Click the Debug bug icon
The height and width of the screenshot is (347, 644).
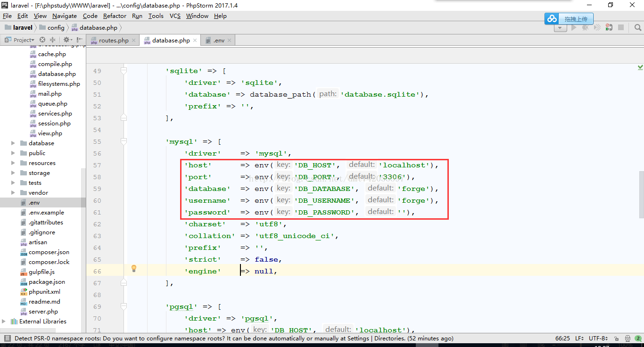pyautogui.click(x=586, y=28)
